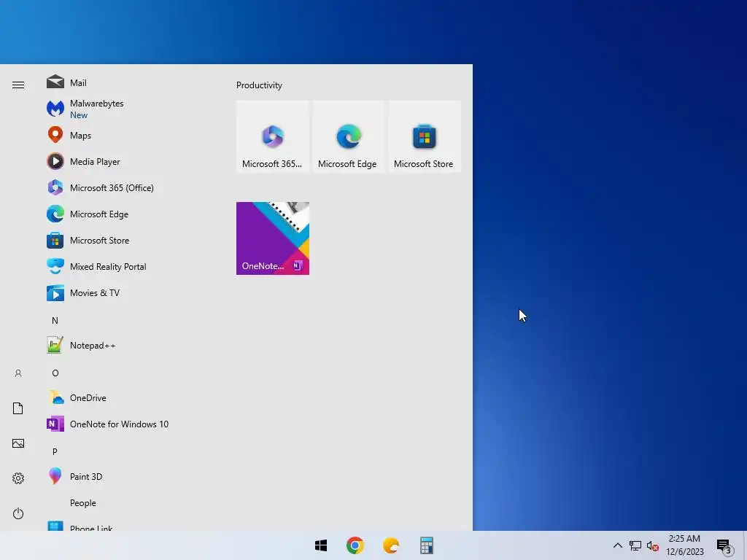The image size is (747, 560).
Task: Click the Power button in Start sidebar
Action: pos(18,513)
